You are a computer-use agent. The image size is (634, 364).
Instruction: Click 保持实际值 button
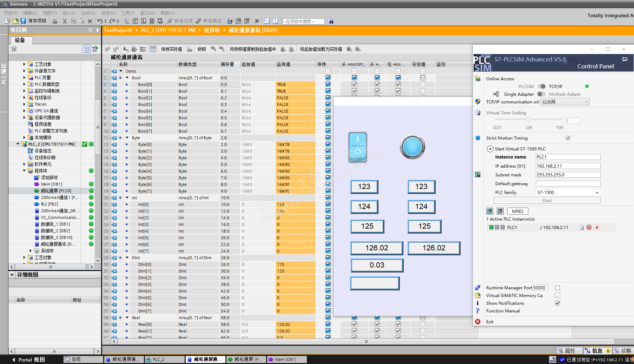coord(171,49)
